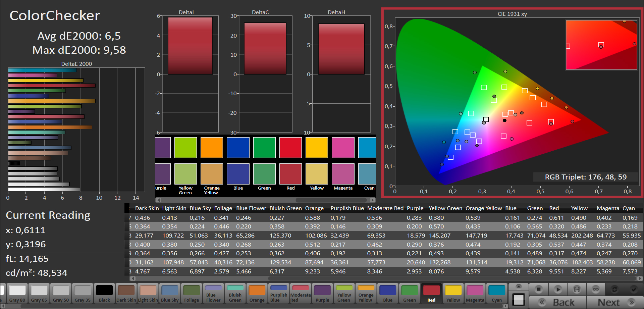644x309 pixels.
Task: Click the Moderate Red column header
Action: 385,208
